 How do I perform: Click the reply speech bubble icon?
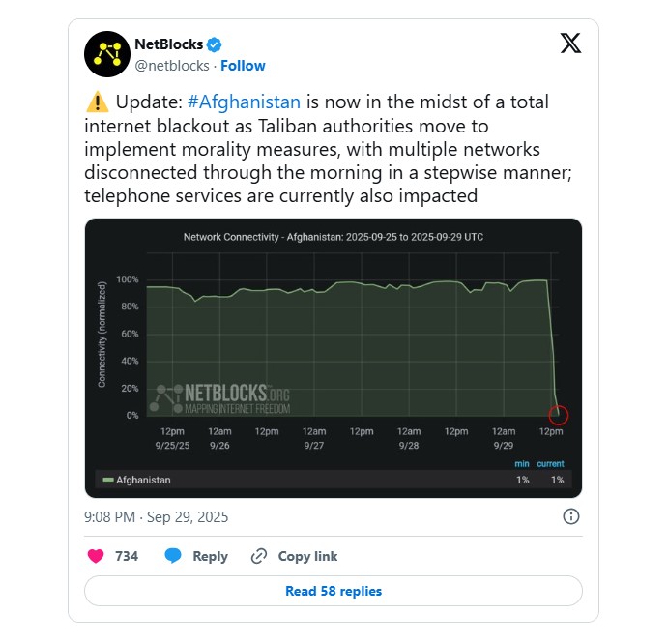coord(173,556)
